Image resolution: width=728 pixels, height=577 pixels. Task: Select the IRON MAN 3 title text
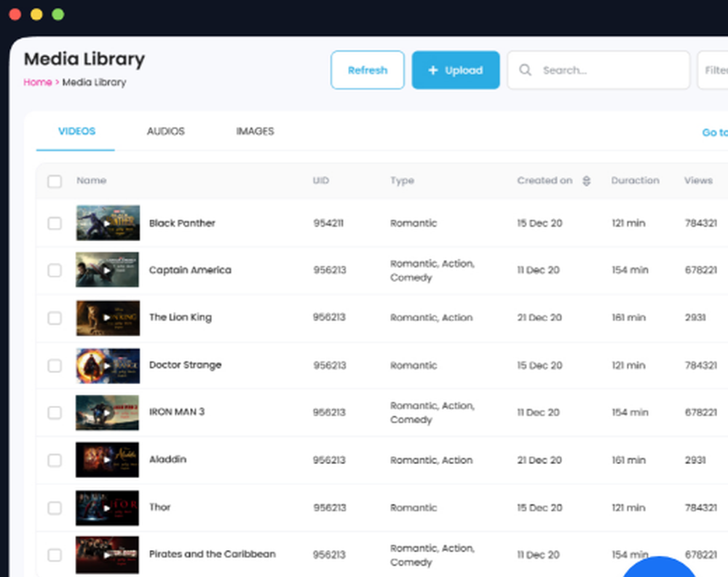pyautogui.click(x=177, y=412)
